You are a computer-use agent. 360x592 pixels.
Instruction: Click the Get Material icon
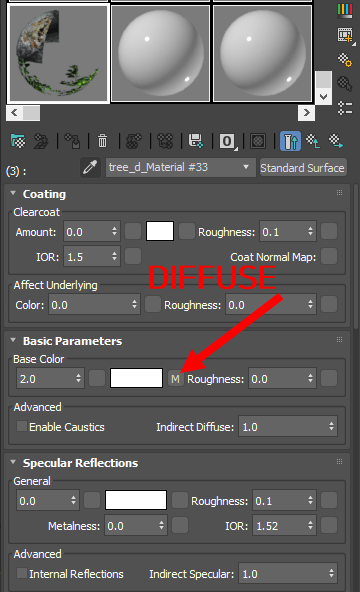(x=18, y=141)
